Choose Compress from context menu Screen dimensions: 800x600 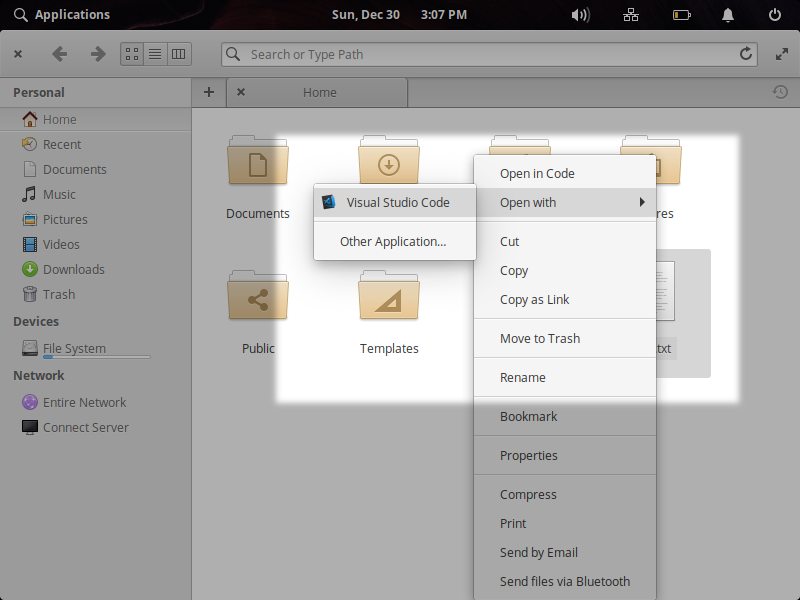coord(565,494)
